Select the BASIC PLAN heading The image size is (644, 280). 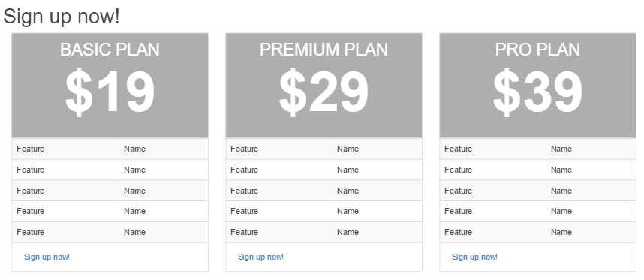[x=110, y=50]
